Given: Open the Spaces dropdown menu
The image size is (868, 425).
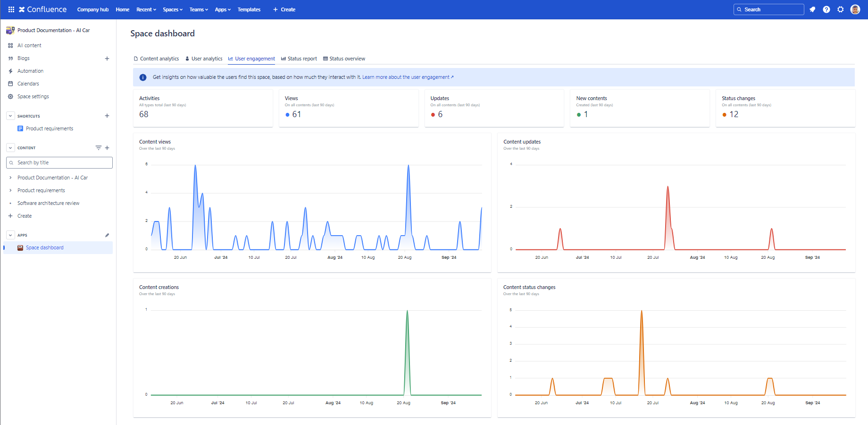Looking at the screenshot, I should tap(173, 9).
